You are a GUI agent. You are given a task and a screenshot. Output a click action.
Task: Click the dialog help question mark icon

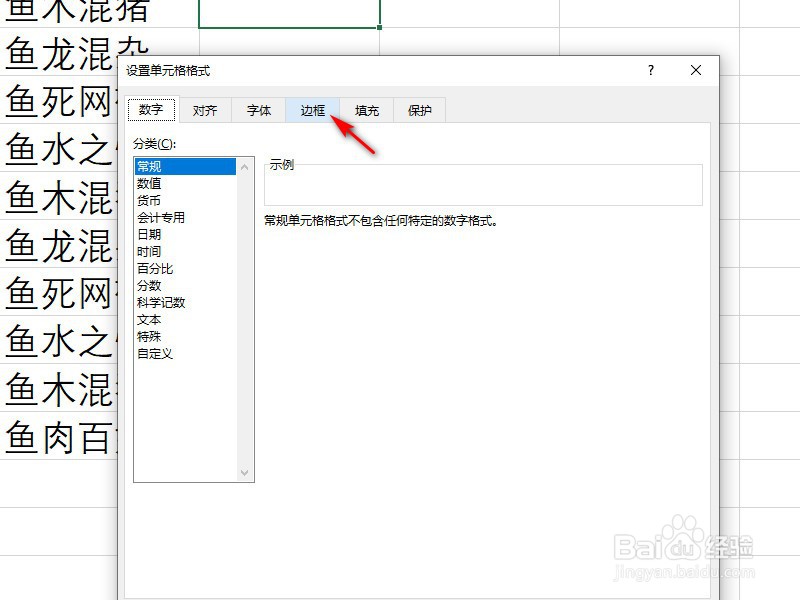(x=649, y=71)
